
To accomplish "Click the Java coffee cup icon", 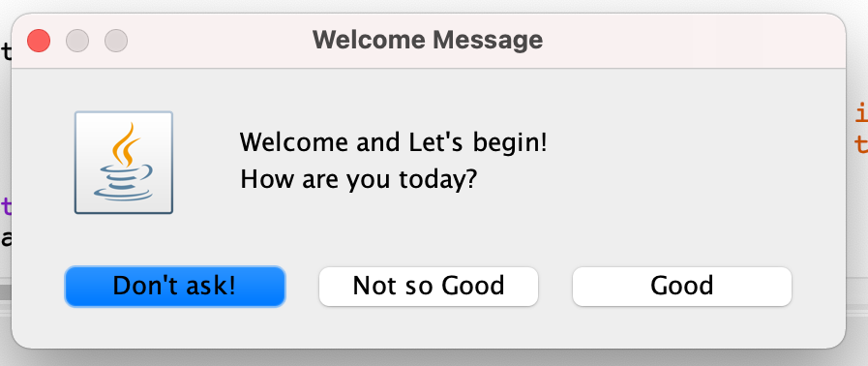I will pyautogui.click(x=124, y=163).
